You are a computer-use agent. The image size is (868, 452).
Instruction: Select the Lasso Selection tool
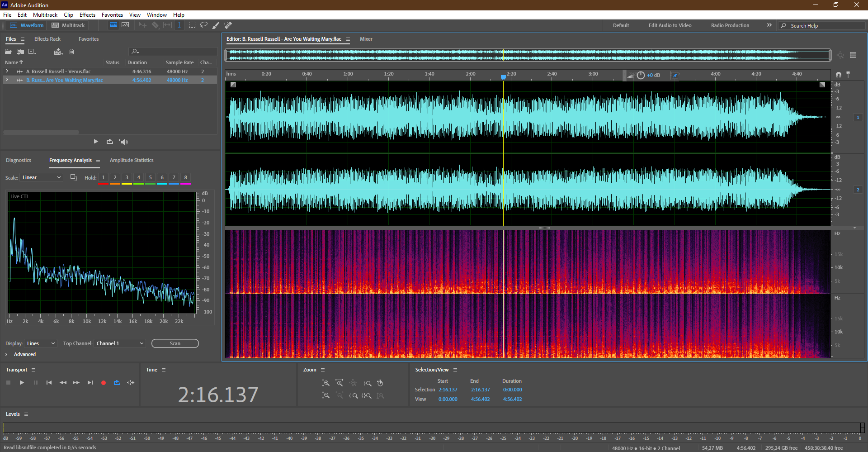tap(204, 25)
